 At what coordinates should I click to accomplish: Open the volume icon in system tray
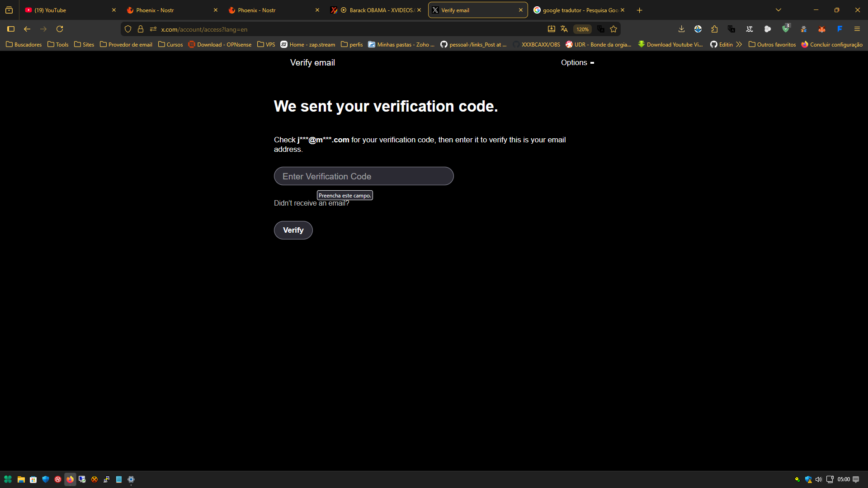(x=818, y=479)
